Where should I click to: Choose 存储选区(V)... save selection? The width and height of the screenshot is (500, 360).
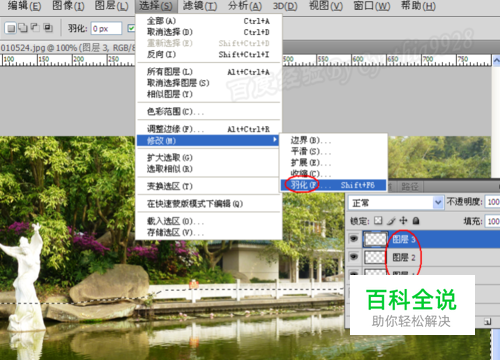[209, 232]
